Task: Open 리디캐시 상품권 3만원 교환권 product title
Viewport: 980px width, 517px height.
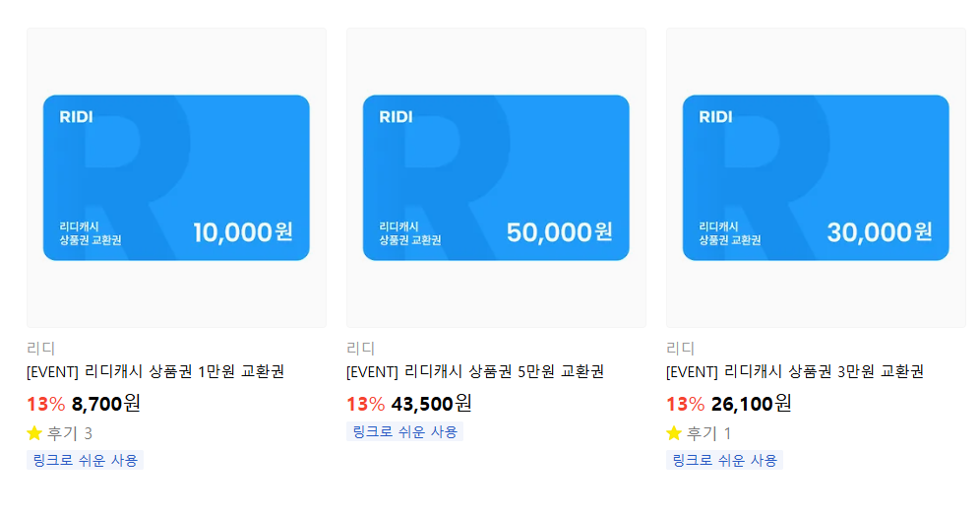Action: point(795,371)
